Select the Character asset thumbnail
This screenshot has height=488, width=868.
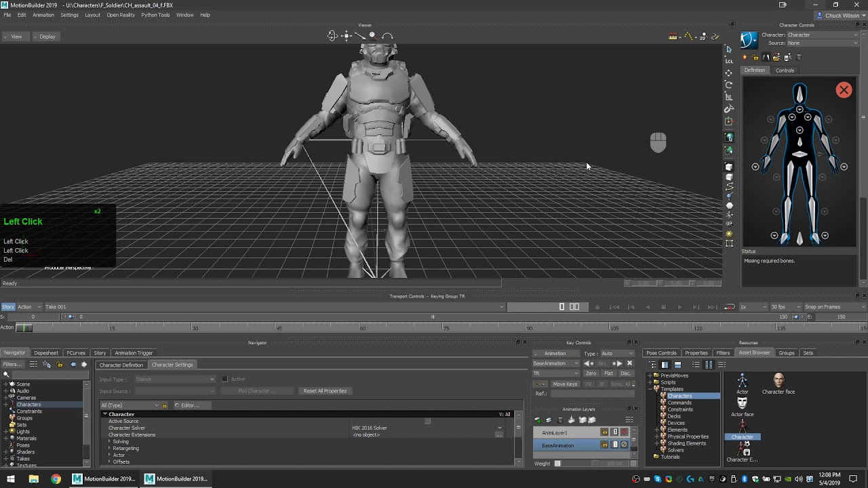pyautogui.click(x=742, y=429)
